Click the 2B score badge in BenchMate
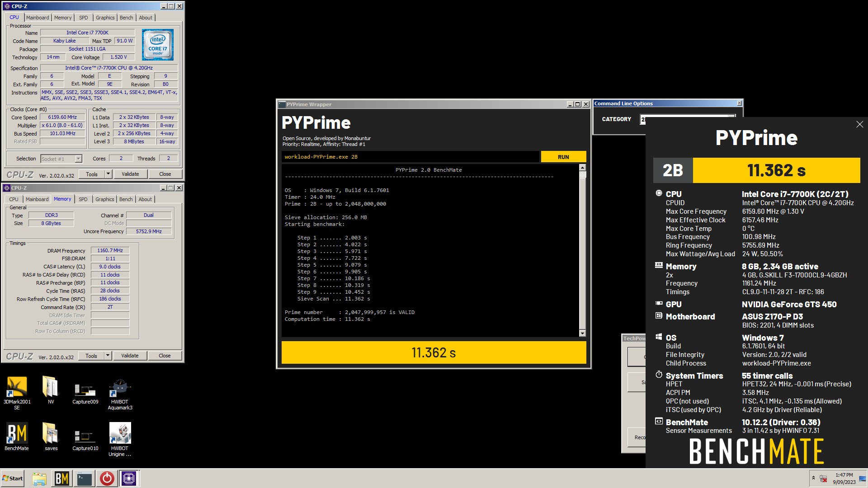Viewport: 868px width, 488px height. coord(673,170)
